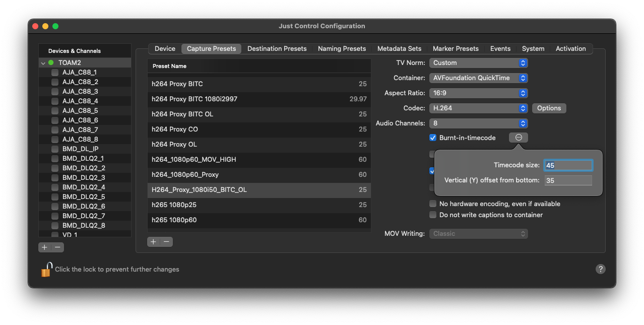Screen dimensions: 644x325
Task: Enable No hardware encoding checkbox
Action: tap(433, 204)
